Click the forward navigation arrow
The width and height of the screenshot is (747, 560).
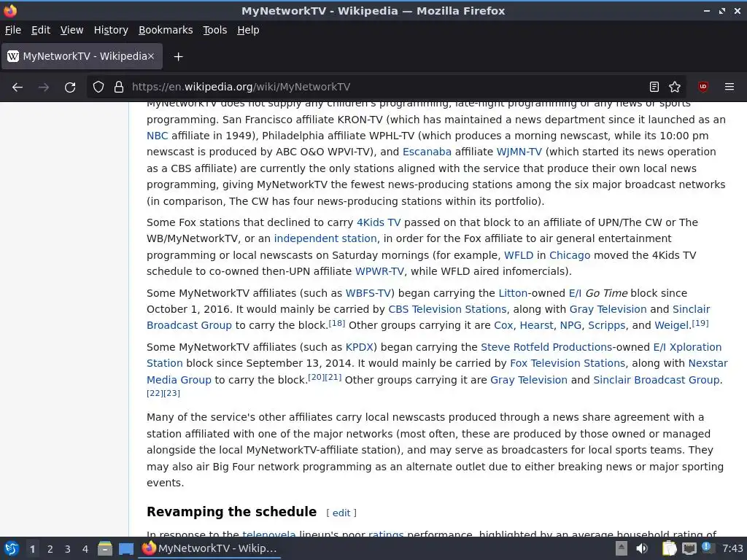(44, 87)
